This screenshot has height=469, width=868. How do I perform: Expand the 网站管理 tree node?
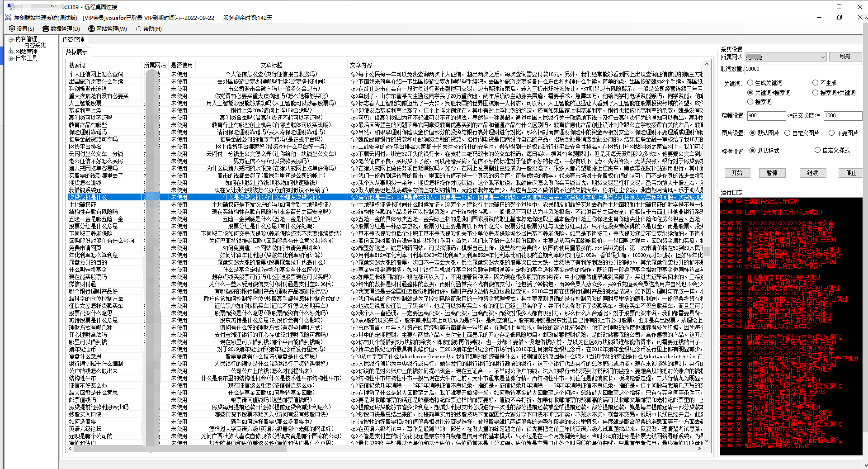[x=10, y=52]
